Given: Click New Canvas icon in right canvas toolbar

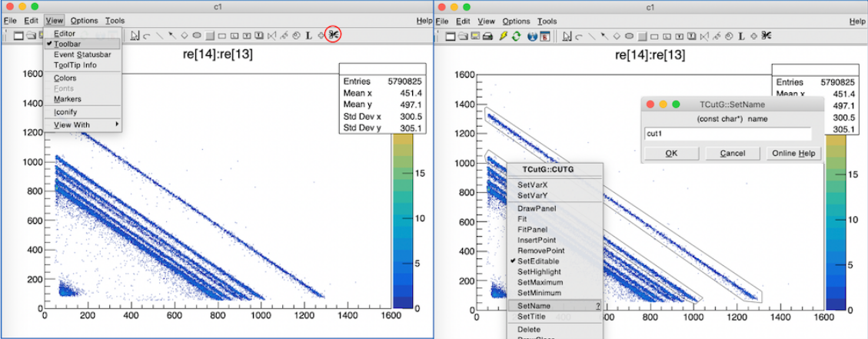Looking at the screenshot, I should click(451, 36).
